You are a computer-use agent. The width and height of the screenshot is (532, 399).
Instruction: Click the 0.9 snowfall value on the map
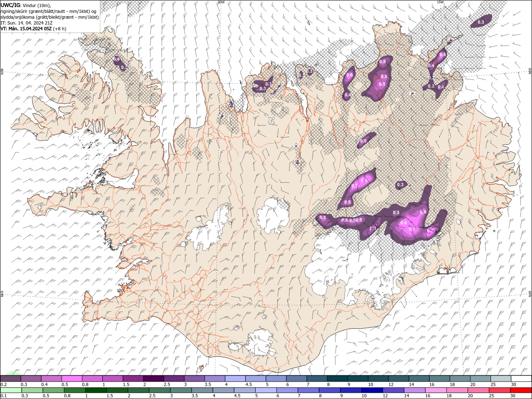[365, 180]
